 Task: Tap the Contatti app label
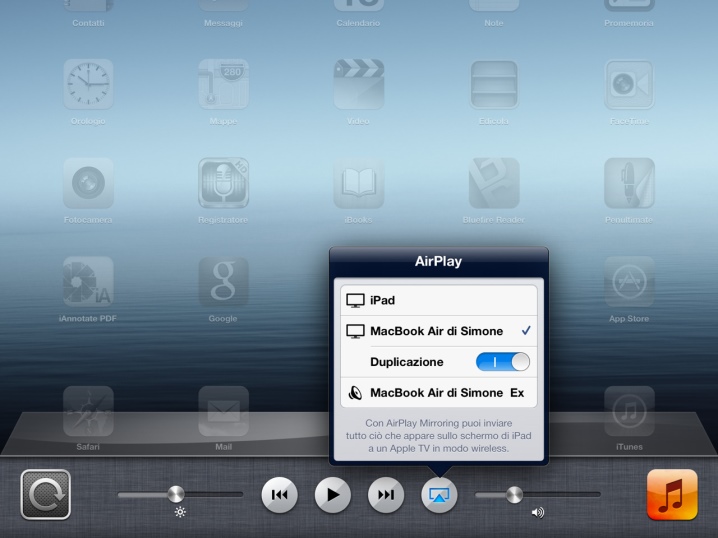click(x=88, y=23)
